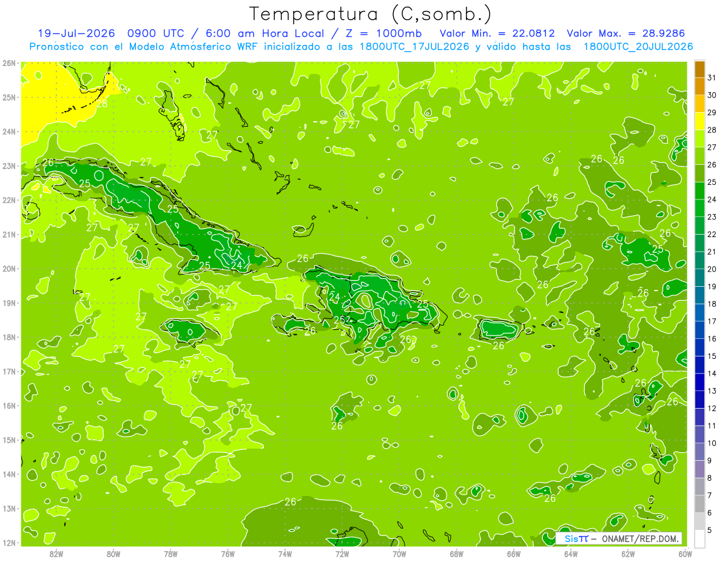The image size is (728, 562).
Task: Click the gray swatch between legend 6 and 7
Action: click(x=699, y=504)
